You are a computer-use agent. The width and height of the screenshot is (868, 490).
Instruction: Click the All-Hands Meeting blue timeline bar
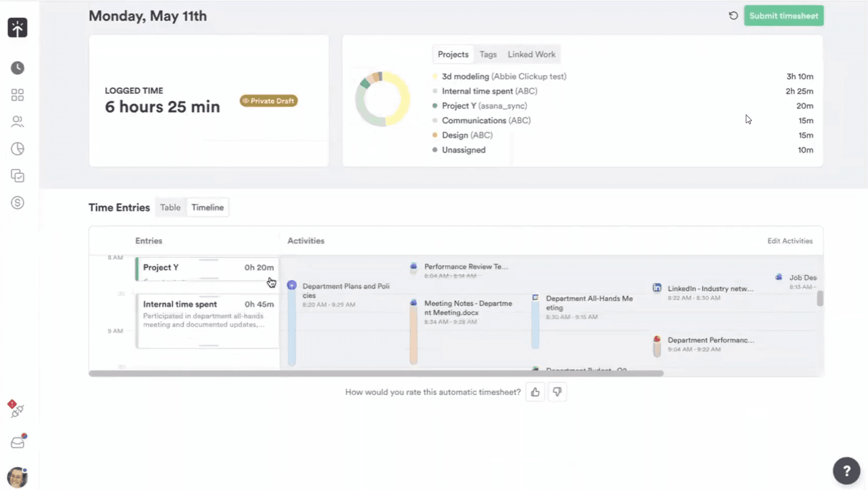tap(535, 325)
